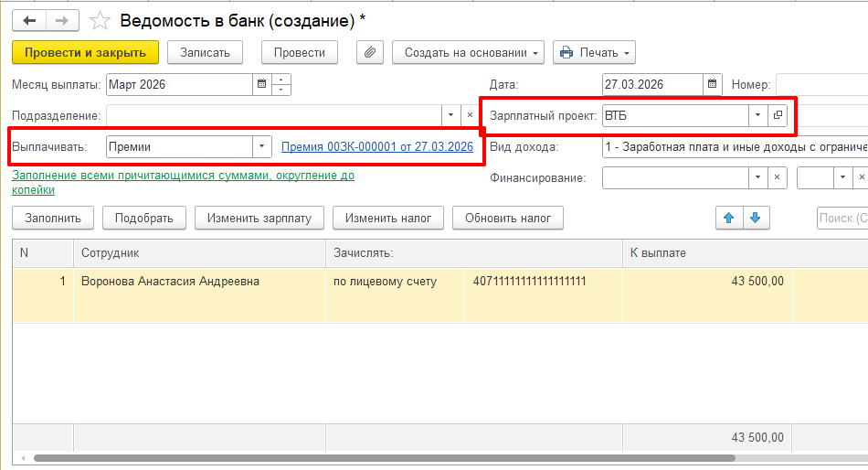The width and height of the screenshot is (868, 470).
Task: Move row down with blue arrow
Action: point(756,218)
